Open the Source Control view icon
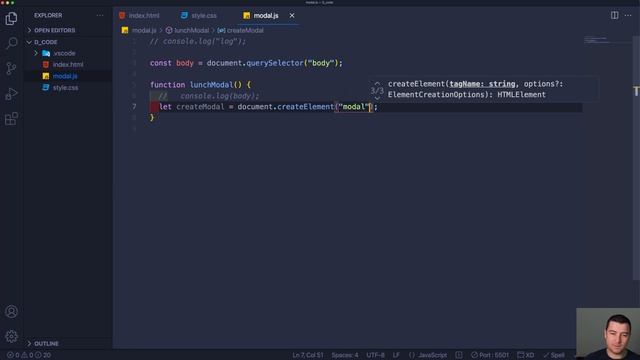This screenshot has width=640, height=360. click(11, 69)
